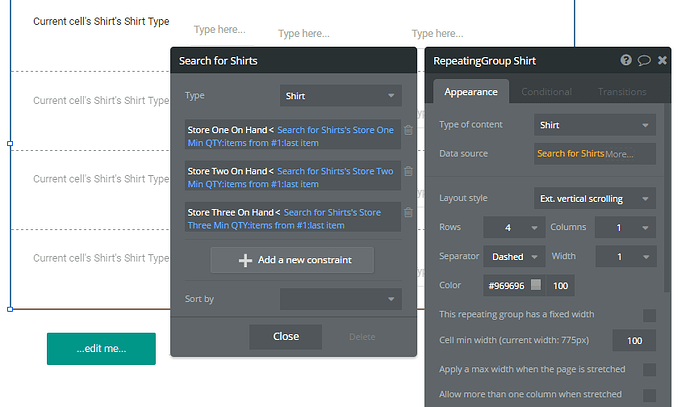Screen dimensions: 690x407
Task: Open the Separator Dashed dropdown
Action: [514, 256]
